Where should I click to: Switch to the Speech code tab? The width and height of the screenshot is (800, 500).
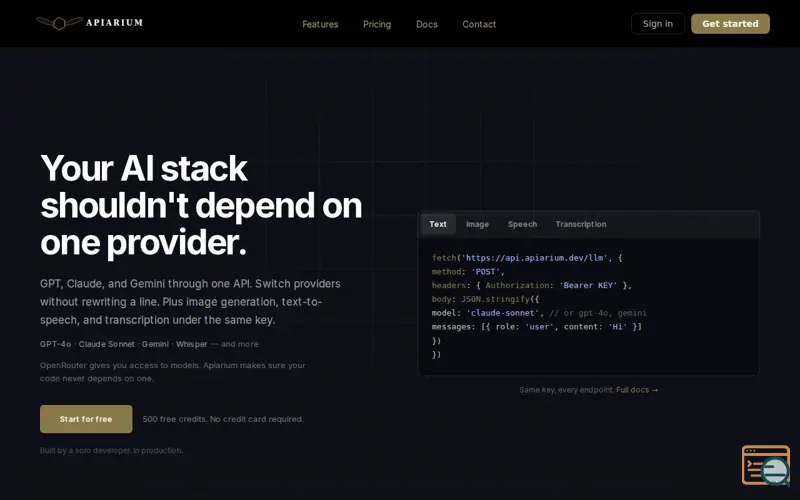pos(522,224)
